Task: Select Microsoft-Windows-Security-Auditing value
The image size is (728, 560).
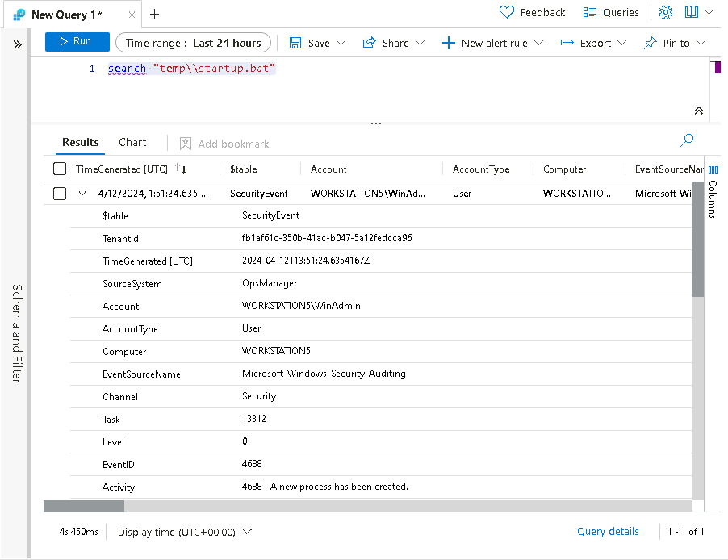Action: point(324,374)
